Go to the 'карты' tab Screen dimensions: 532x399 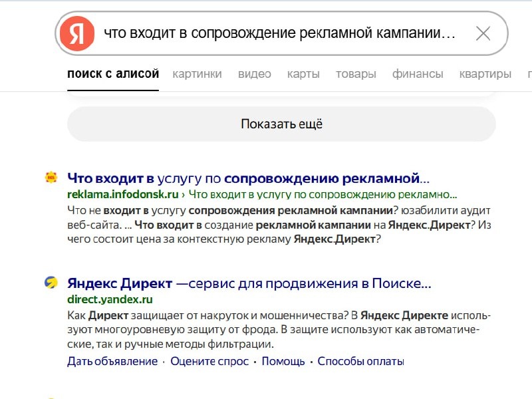click(x=303, y=74)
